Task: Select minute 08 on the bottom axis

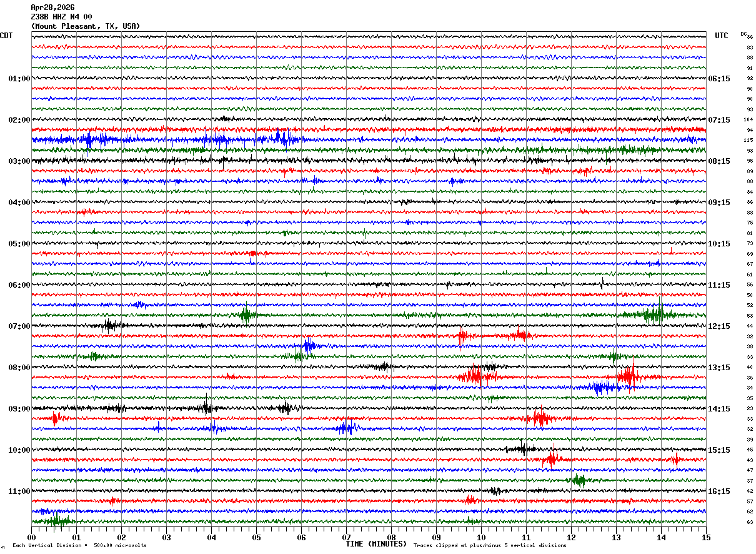Action: 391,537
